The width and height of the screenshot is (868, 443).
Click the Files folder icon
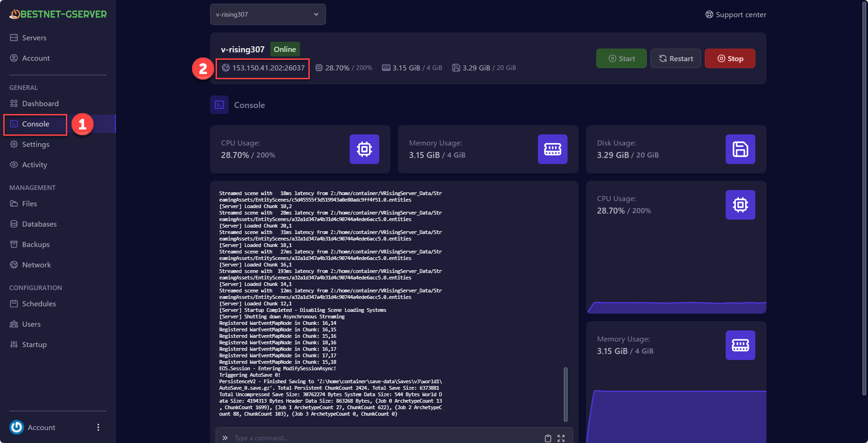(x=14, y=203)
